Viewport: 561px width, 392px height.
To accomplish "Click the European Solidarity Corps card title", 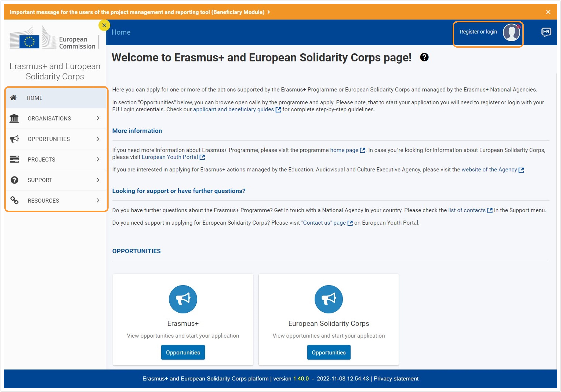I will (x=329, y=323).
